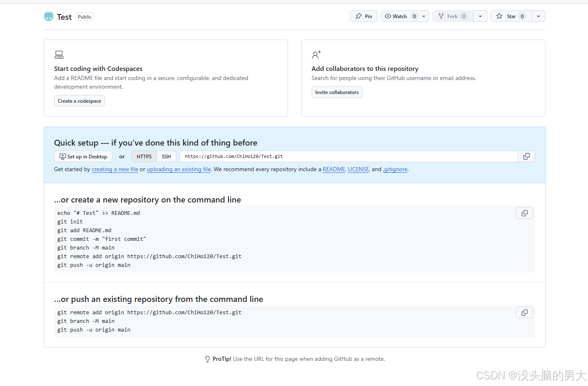Click 'Add collaborators to this repository' heading
588x386 pixels.
pos(365,68)
